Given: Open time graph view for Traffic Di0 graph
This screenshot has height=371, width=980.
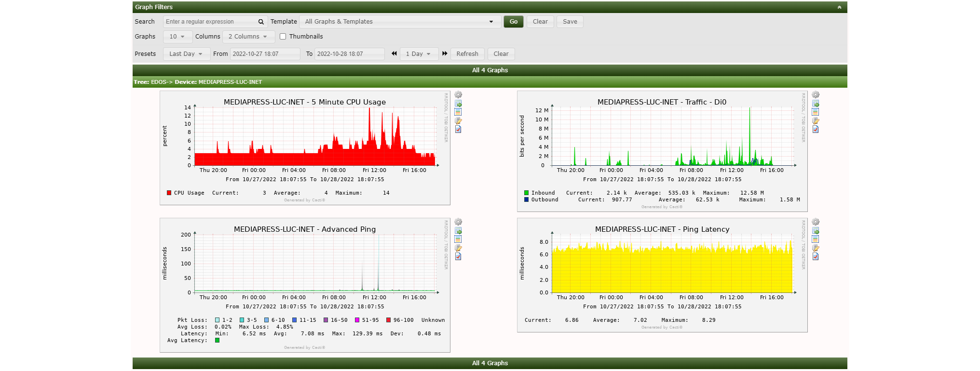Looking at the screenshot, I should 816,112.
